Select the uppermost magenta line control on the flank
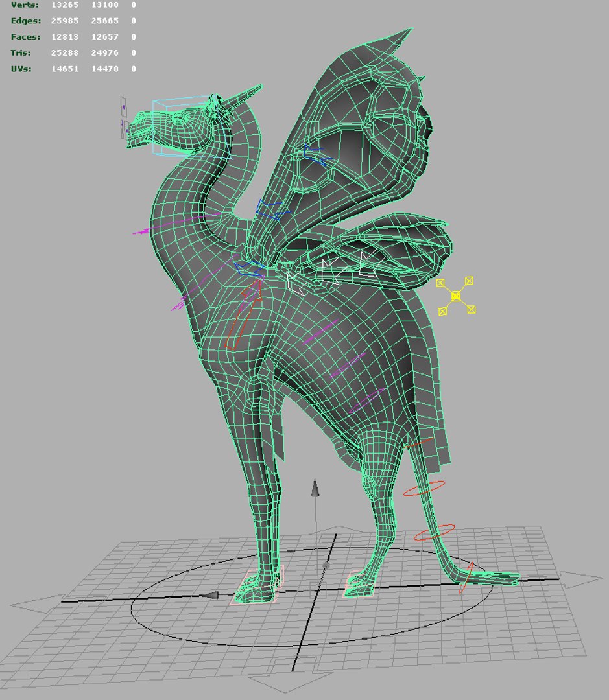Image resolution: width=609 pixels, height=700 pixels. [x=320, y=332]
